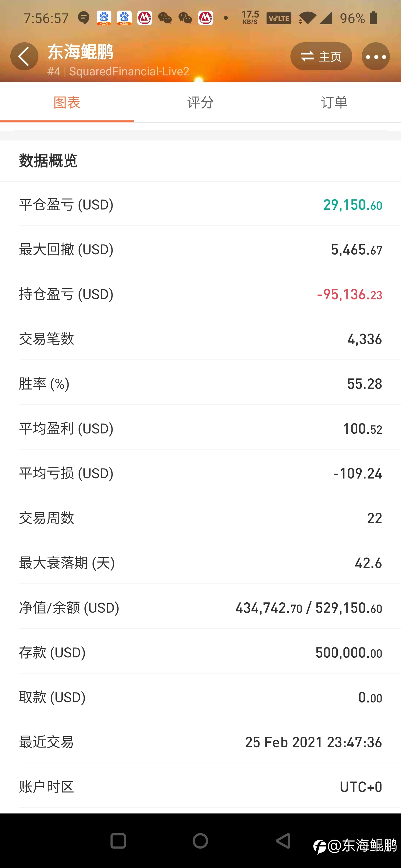Image resolution: width=401 pixels, height=868 pixels.
Task: Tap the back arrow icon
Action: pyautogui.click(x=24, y=56)
